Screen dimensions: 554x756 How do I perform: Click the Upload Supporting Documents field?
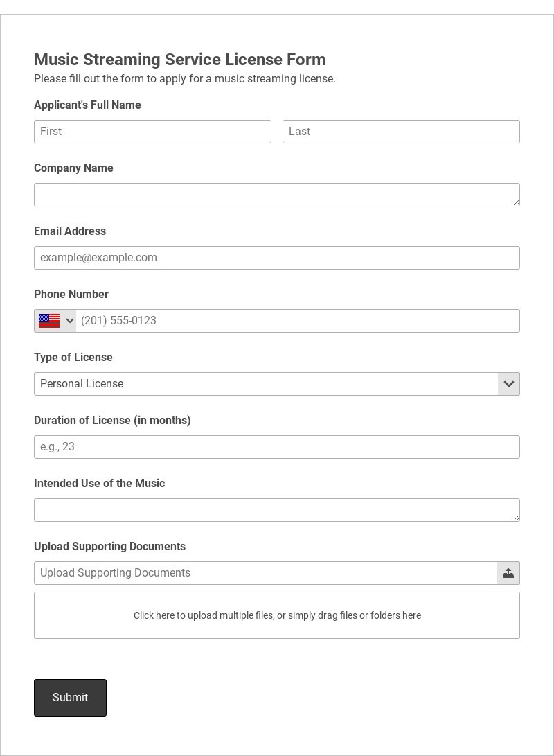pyautogui.click(x=265, y=573)
